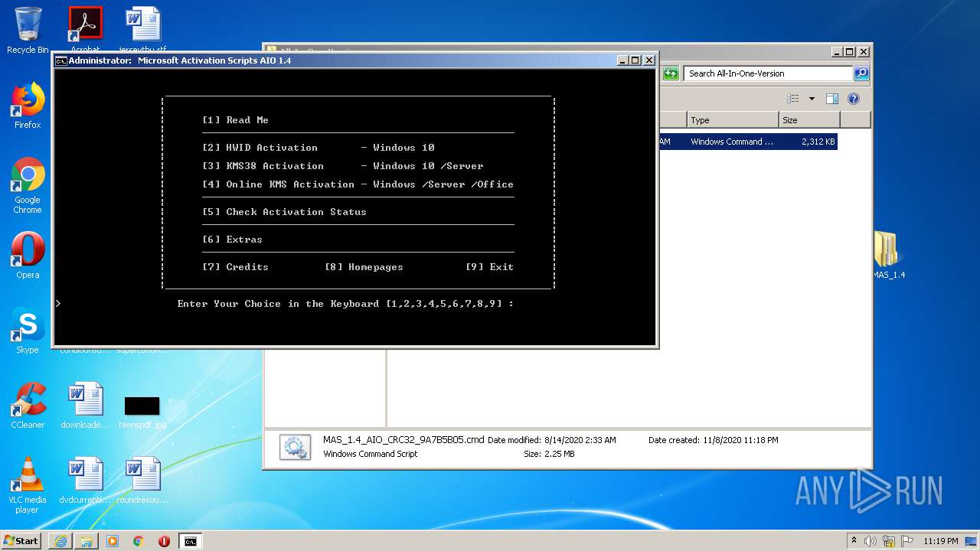Click the Date modified value in details pane

[580, 440]
